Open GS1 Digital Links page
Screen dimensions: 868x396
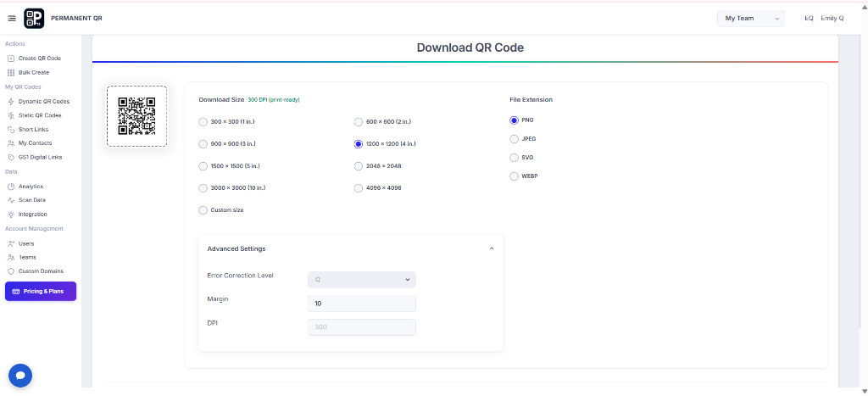41,157
